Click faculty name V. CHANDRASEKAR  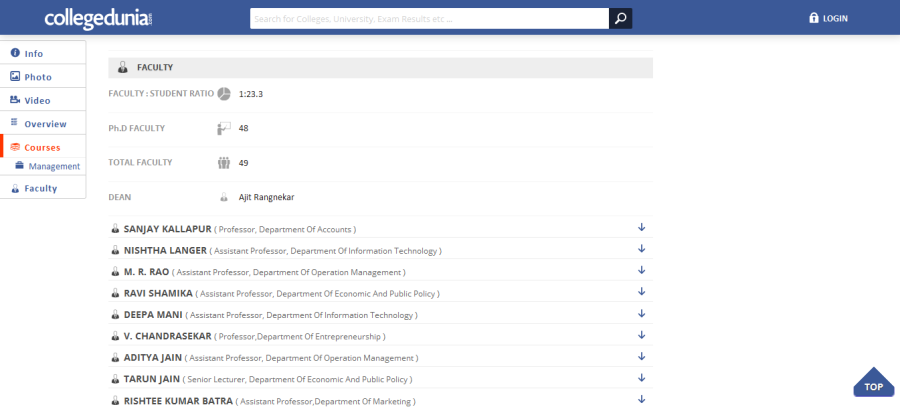click(168, 336)
